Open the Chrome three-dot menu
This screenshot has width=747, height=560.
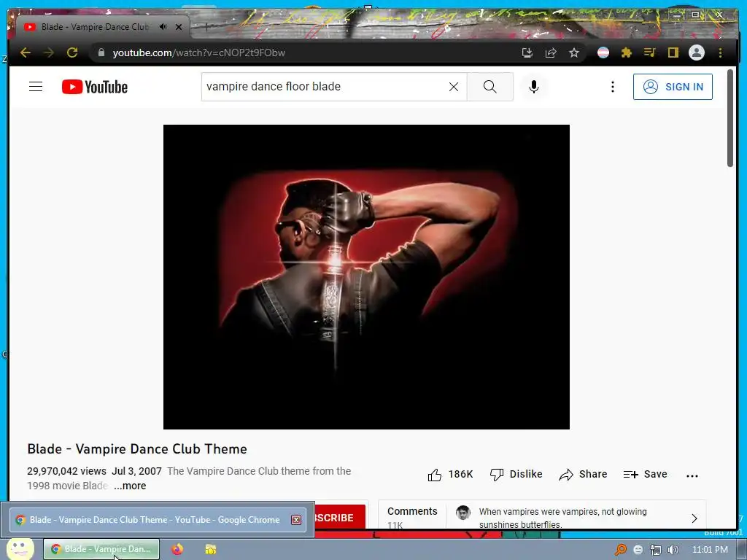[x=720, y=52]
